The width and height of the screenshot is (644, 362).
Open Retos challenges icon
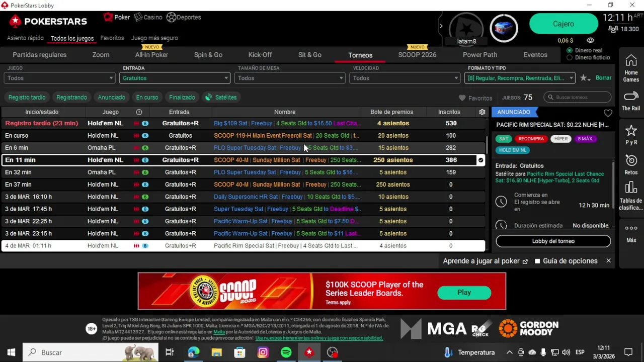pos(631,164)
